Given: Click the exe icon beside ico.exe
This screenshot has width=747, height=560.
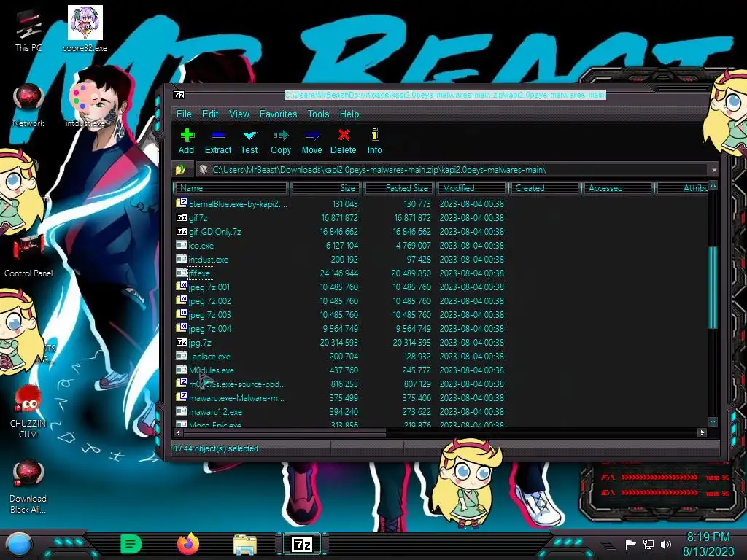Looking at the screenshot, I should tap(182, 245).
